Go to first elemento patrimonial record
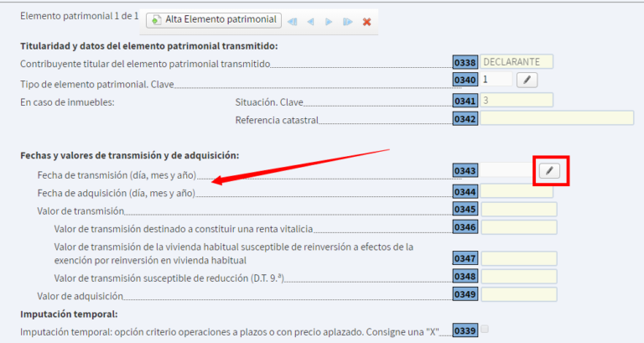Image resolution: width=644 pixels, height=343 pixels. (x=292, y=22)
